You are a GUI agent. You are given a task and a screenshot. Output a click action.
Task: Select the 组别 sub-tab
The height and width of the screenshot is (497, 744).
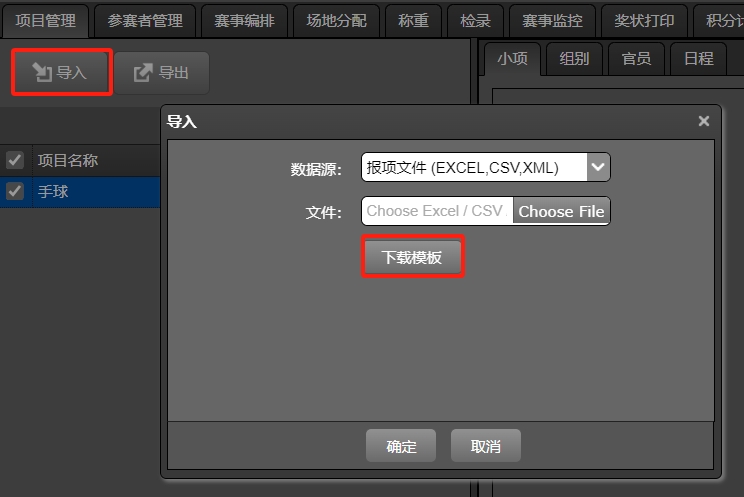coord(574,59)
